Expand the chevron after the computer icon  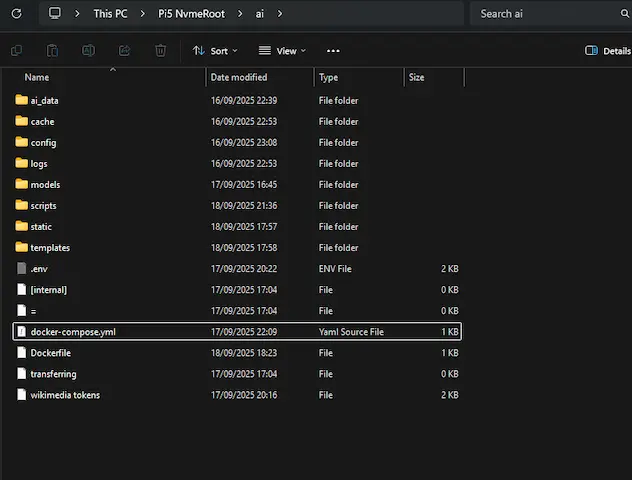77,14
